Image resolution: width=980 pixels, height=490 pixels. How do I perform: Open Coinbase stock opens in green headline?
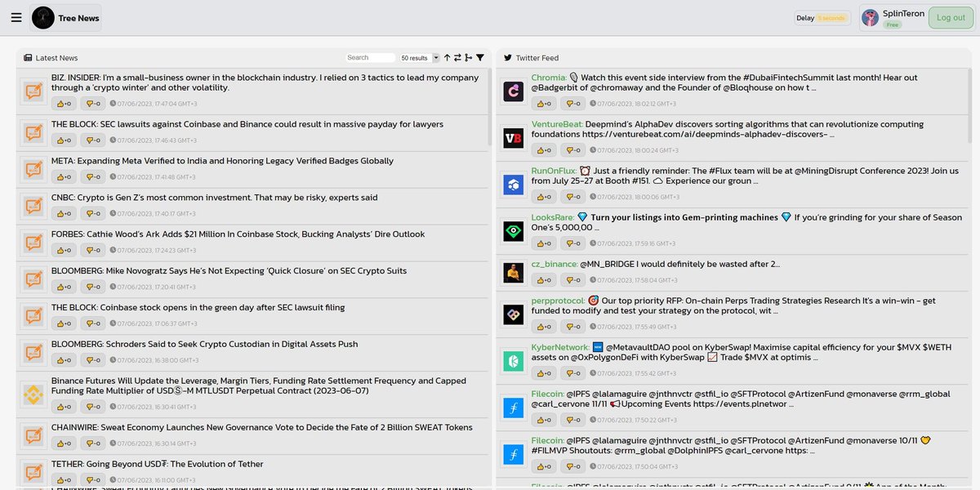[x=198, y=307]
